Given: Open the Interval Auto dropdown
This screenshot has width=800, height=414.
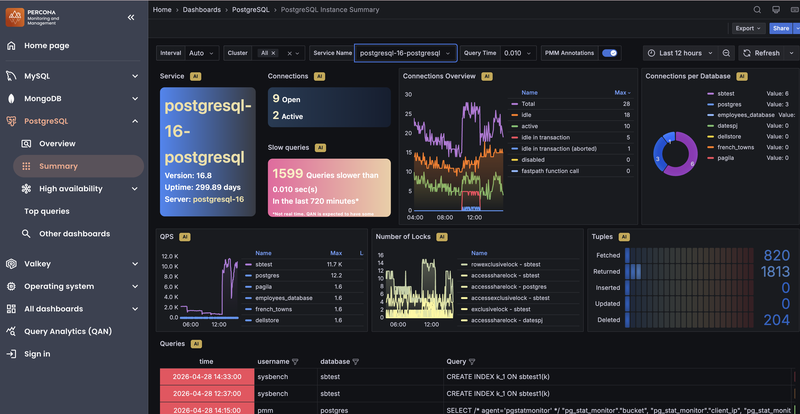Looking at the screenshot, I should click(202, 53).
